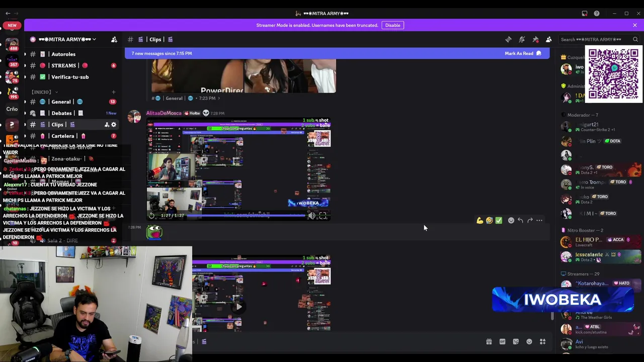Open Edit Channel gear on Clips
The height and width of the screenshot is (362, 644).
[114, 125]
